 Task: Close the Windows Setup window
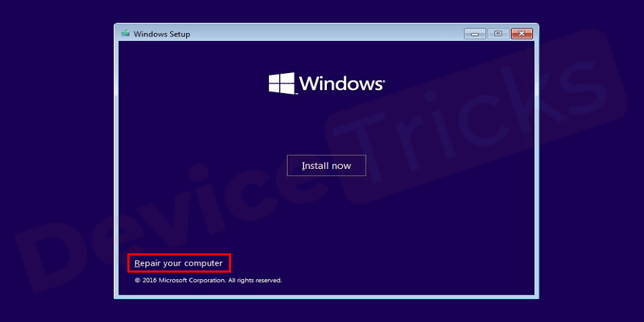pyautogui.click(x=522, y=34)
